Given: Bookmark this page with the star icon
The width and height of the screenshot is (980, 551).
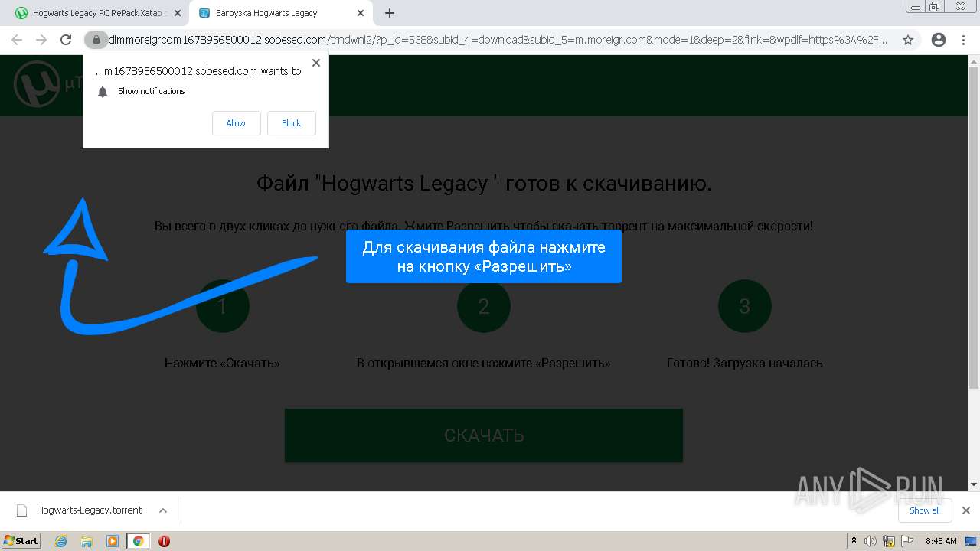Looking at the screenshot, I should click(x=908, y=40).
